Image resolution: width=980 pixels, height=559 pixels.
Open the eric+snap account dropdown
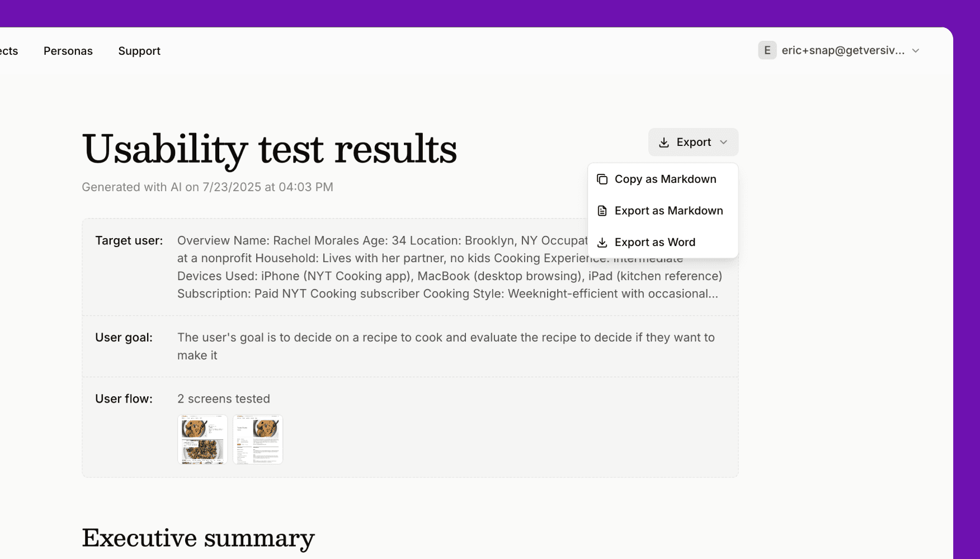(839, 50)
